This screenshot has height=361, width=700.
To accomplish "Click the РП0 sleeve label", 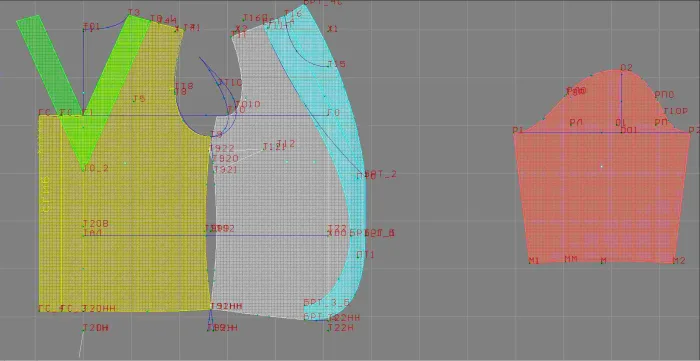I will (664, 95).
